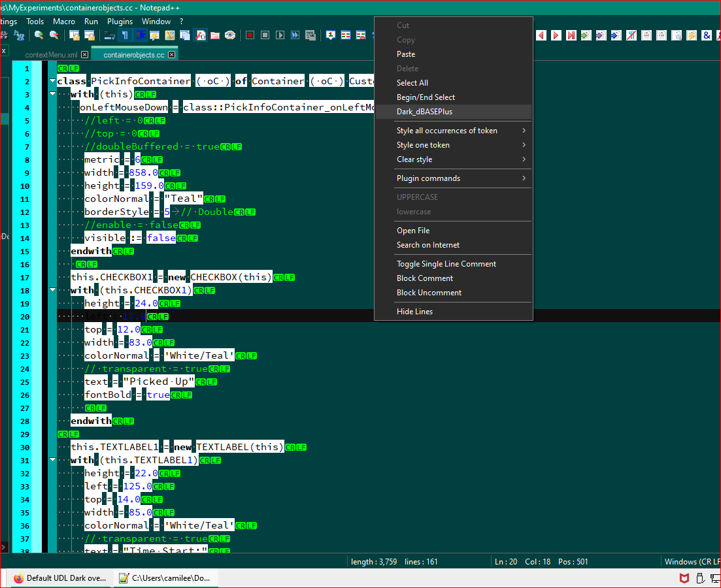Image resolution: width=721 pixels, height=588 pixels.
Task: Click the Zoom Out magnifier icon
Action: pos(54,35)
